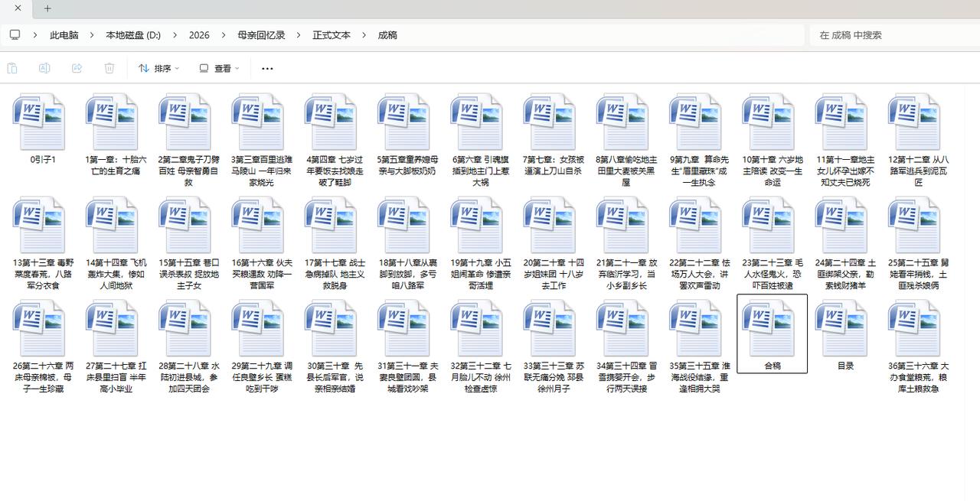The image size is (980, 501).
Task: Click the This PC monitor icon in address bar
Action: tap(15, 35)
